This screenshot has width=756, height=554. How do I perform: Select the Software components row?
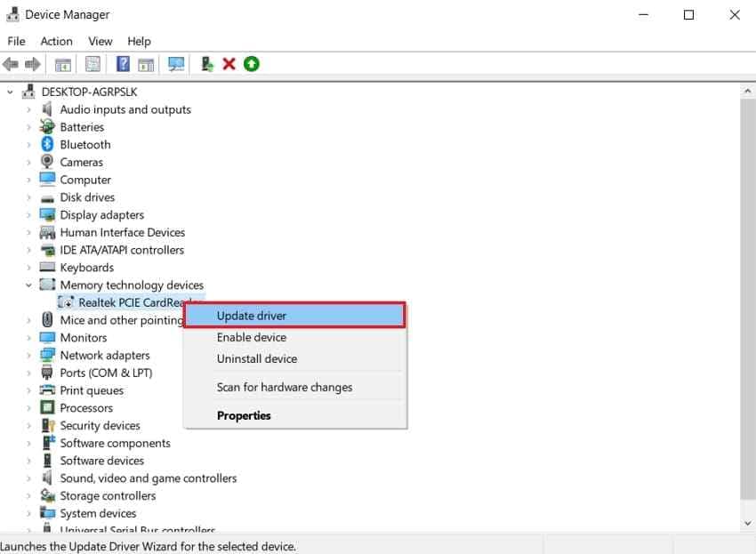116,443
